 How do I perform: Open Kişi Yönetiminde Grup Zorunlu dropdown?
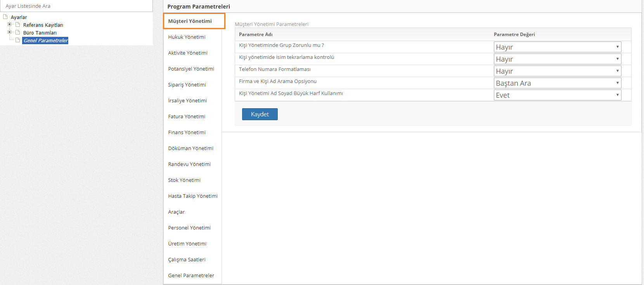point(557,47)
